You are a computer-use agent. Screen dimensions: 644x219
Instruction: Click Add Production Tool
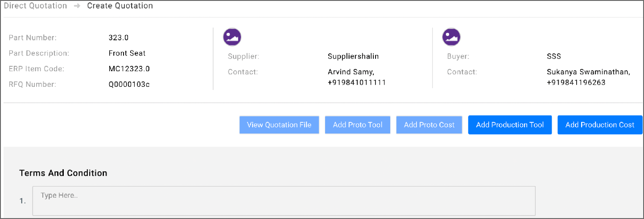510,125
